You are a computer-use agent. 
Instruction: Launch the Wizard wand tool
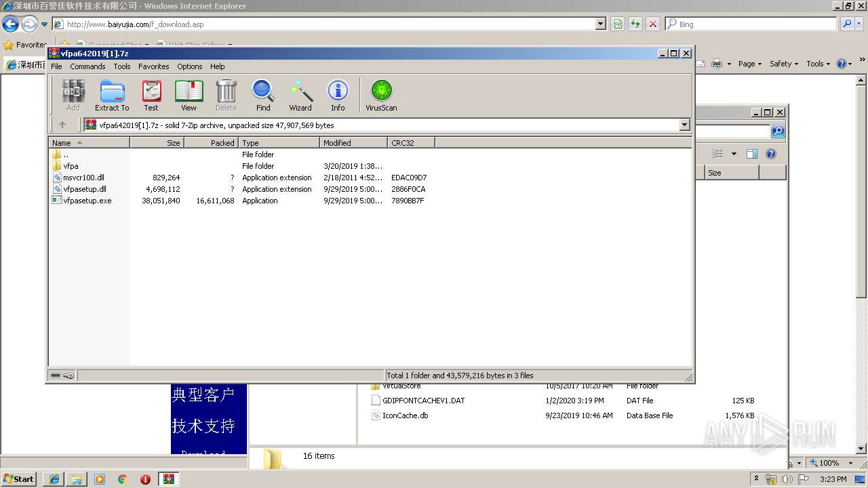point(300,95)
